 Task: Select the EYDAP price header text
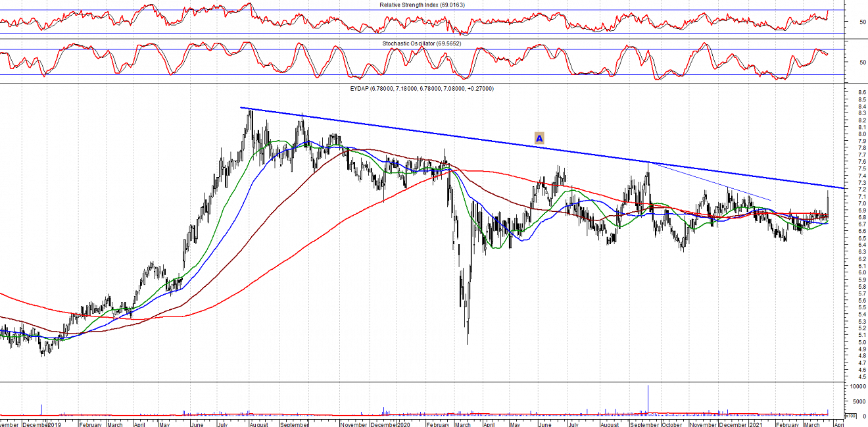[422, 88]
